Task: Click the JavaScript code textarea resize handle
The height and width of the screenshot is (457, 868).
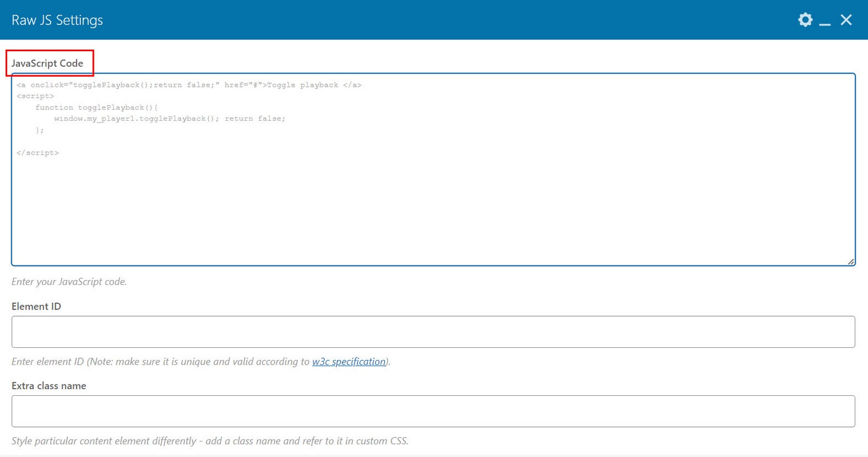Action: coord(851,261)
